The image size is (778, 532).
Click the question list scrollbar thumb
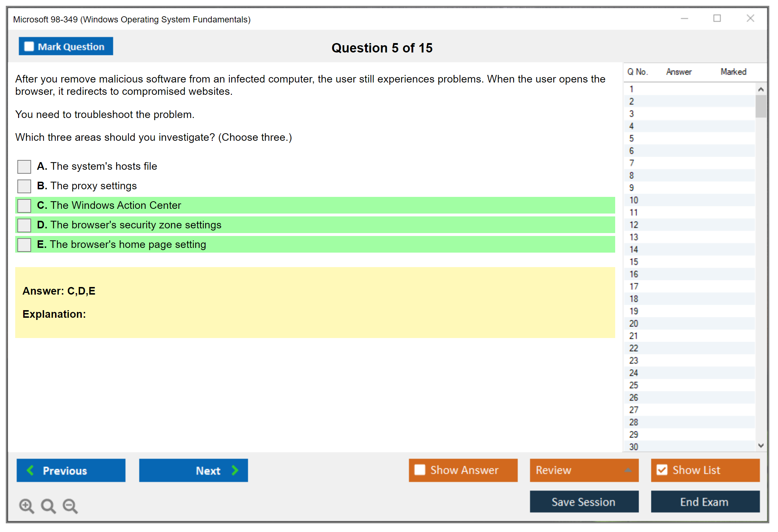[761, 106]
